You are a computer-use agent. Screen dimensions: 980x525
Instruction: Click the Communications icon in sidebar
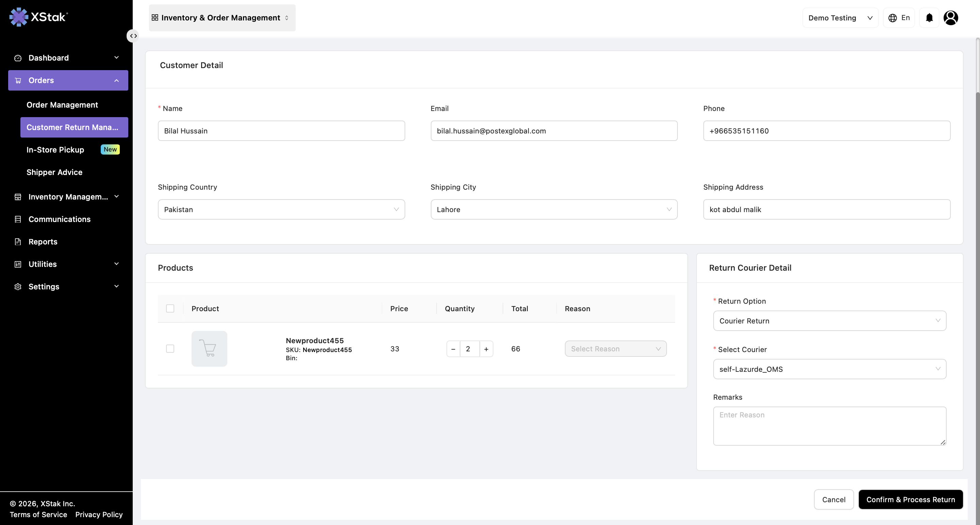tap(18, 219)
